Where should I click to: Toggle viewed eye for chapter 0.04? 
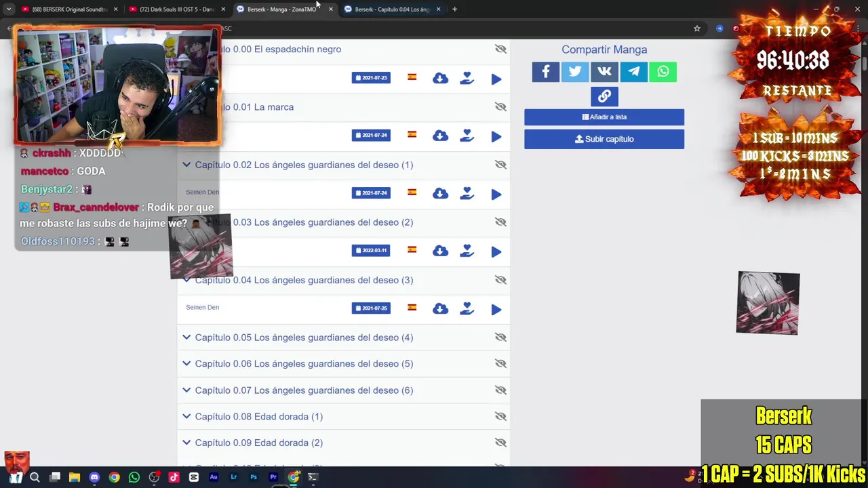pos(500,280)
